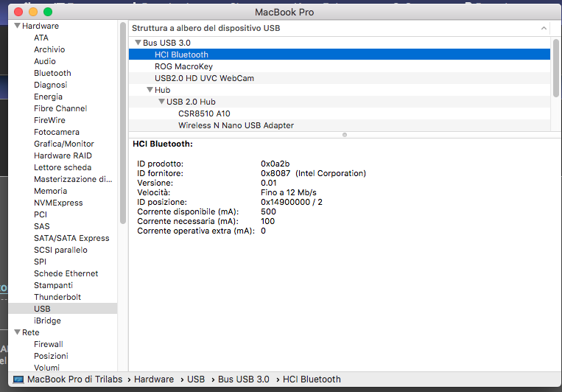The width and height of the screenshot is (562, 392).
Task: Click the Velocità value Fino a 12 Mb/s
Action: pyautogui.click(x=289, y=192)
